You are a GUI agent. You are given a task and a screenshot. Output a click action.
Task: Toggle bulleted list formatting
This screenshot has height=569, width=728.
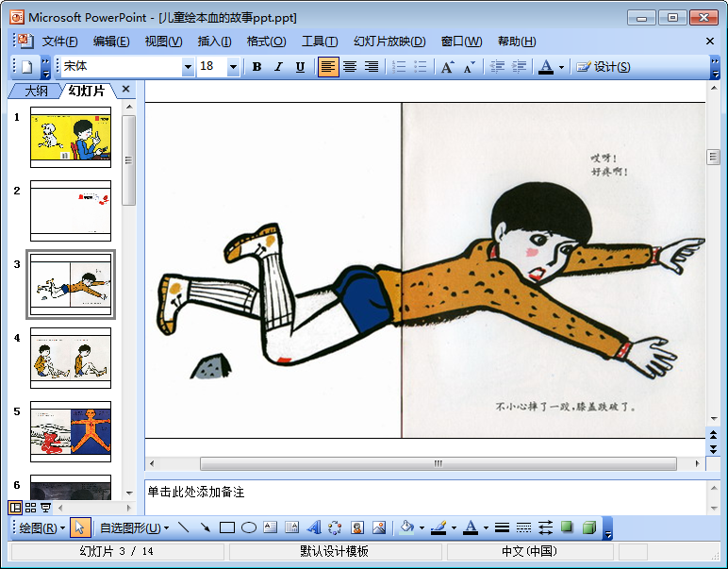(x=420, y=67)
